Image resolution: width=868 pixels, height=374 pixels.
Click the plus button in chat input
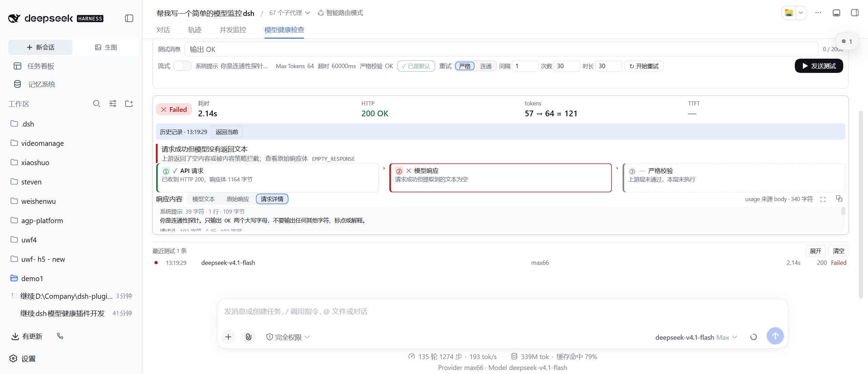tap(228, 337)
